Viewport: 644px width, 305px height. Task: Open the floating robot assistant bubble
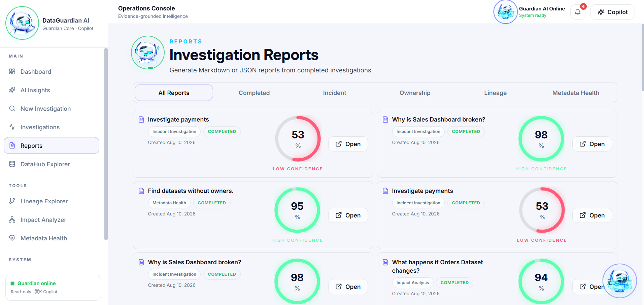click(619, 281)
